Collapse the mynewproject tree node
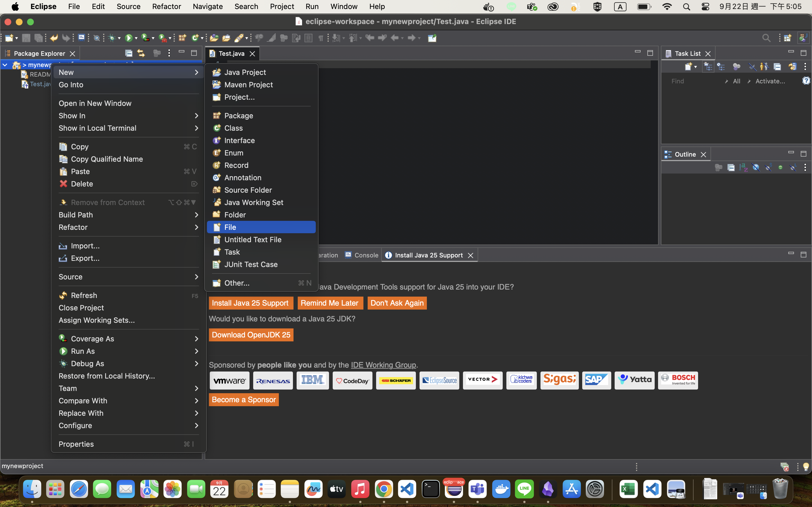The width and height of the screenshot is (812, 507). [5, 65]
